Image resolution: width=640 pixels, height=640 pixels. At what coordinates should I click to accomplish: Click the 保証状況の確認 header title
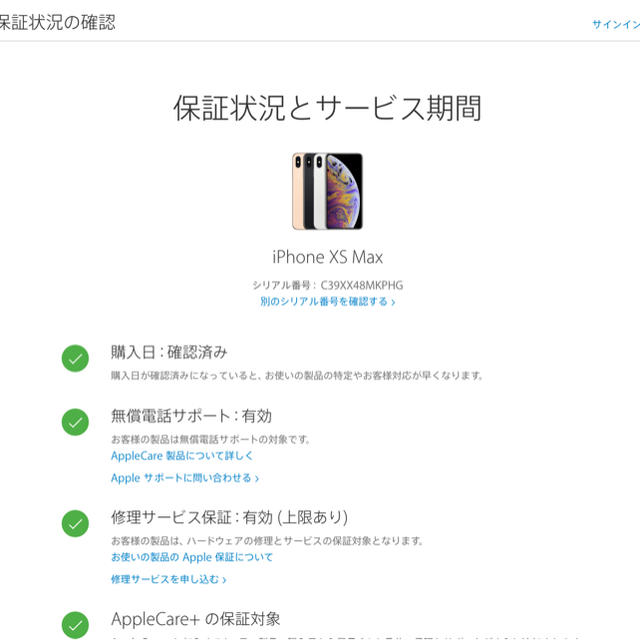[x=58, y=22]
